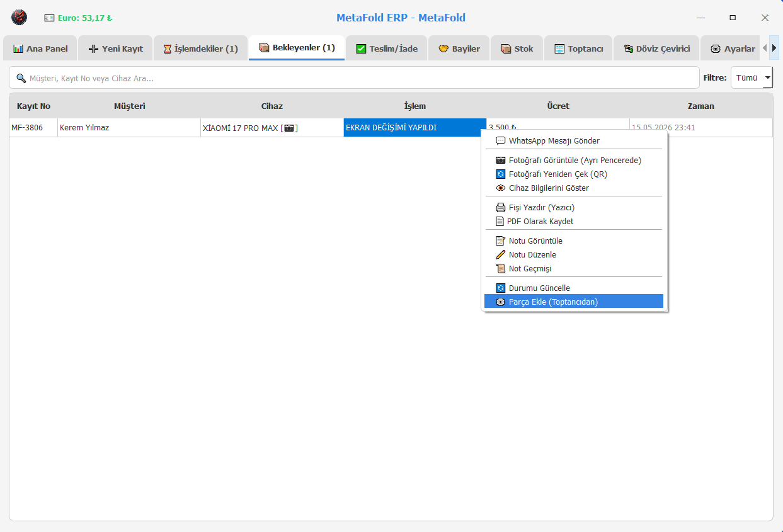Switch to the Teslim/İade tab

pos(387,48)
